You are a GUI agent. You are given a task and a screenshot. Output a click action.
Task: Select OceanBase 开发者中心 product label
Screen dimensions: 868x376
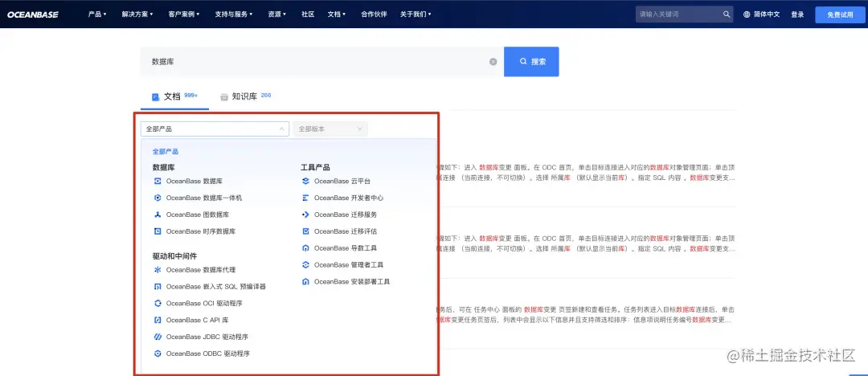point(349,198)
